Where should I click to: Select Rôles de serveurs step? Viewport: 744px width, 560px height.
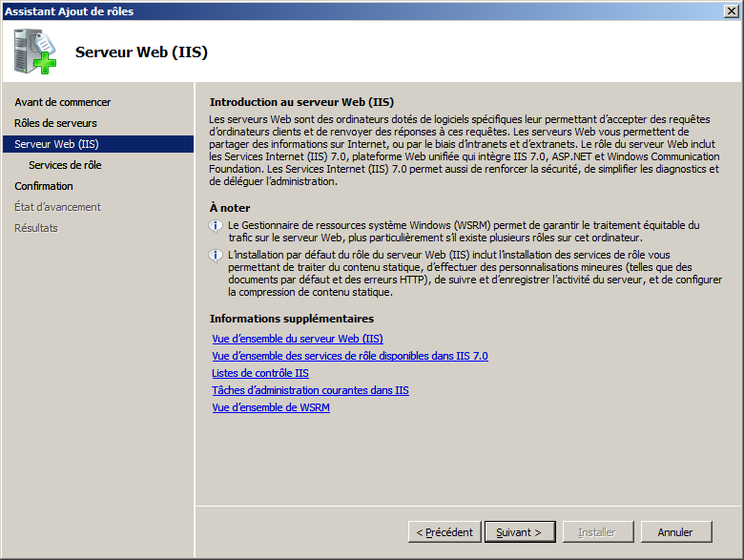(x=55, y=123)
